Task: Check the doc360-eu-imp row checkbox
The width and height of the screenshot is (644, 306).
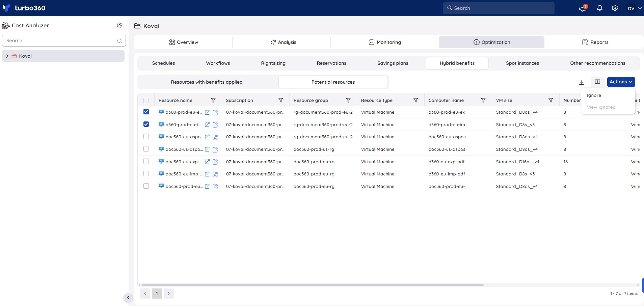Action: [146, 173]
